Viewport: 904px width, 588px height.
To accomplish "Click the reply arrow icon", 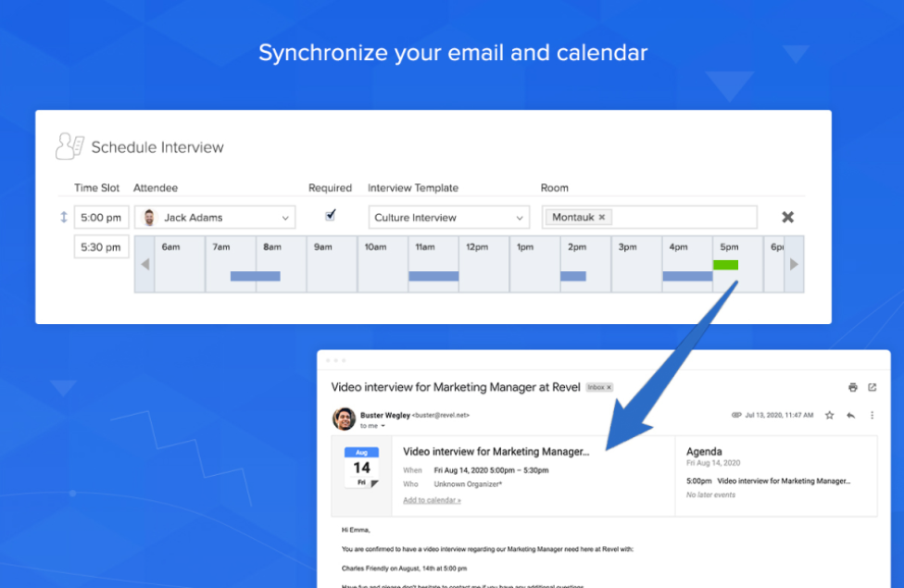I will (850, 416).
